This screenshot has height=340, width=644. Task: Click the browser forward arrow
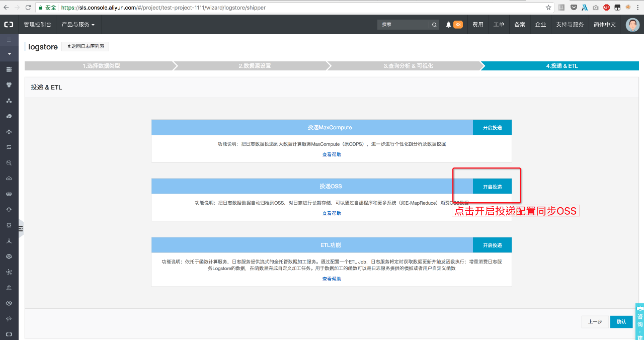17,8
